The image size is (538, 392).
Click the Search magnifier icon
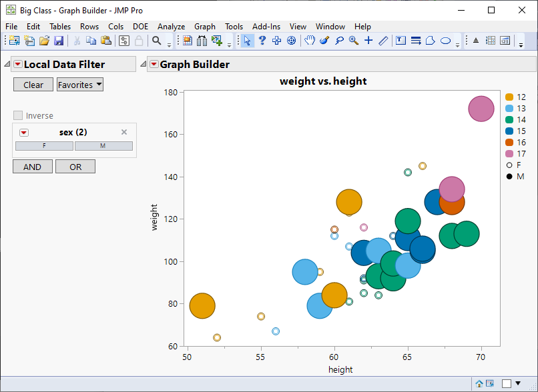coord(156,41)
